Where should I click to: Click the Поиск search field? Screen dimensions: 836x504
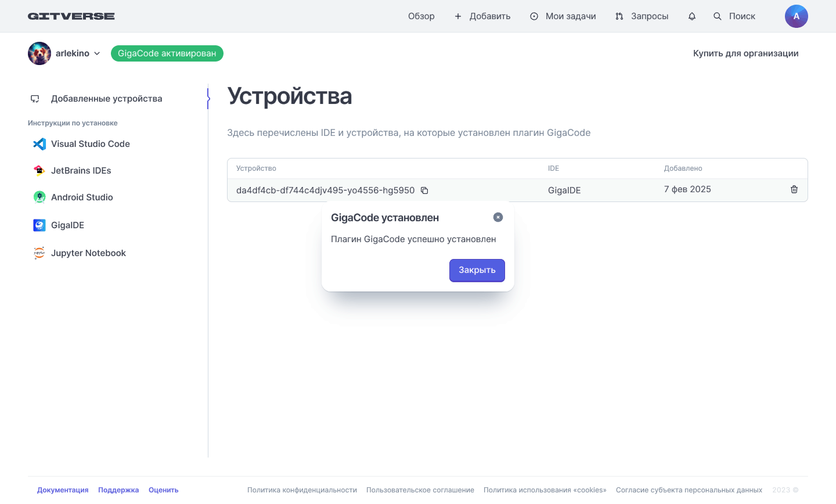[735, 16]
